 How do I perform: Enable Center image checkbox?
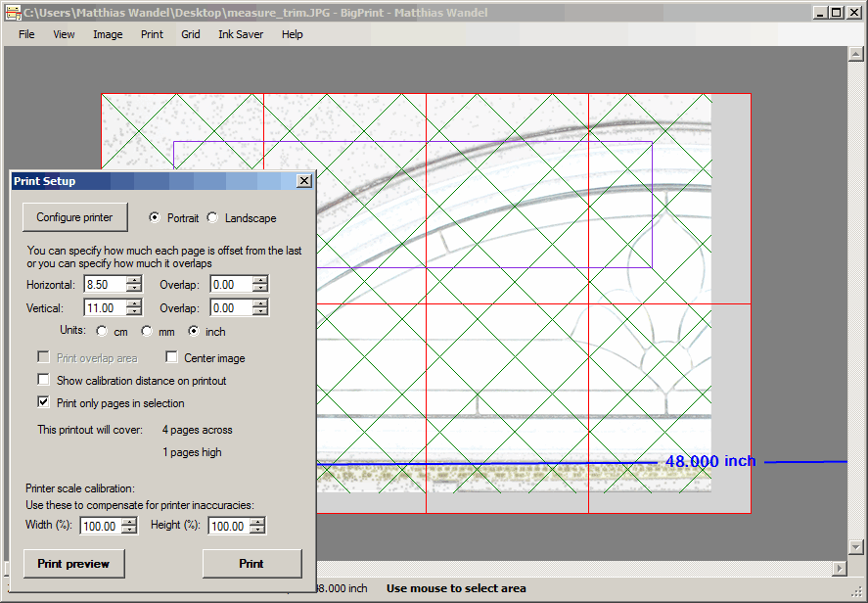click(x=172, y=358)
